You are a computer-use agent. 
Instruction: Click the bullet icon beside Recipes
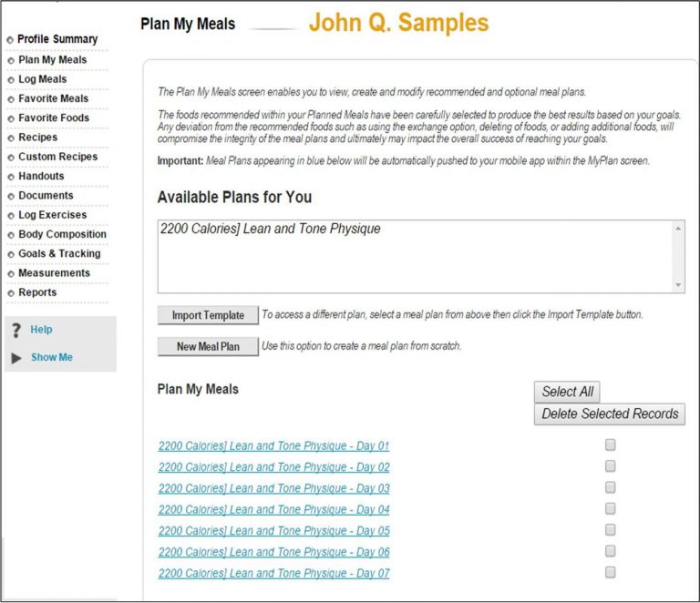10,138
